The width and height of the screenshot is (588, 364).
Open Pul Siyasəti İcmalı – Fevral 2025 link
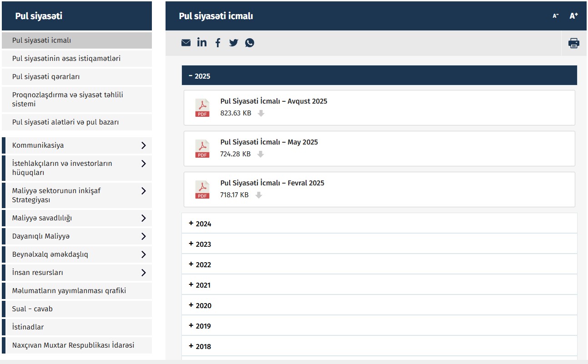tap(272, 183)
